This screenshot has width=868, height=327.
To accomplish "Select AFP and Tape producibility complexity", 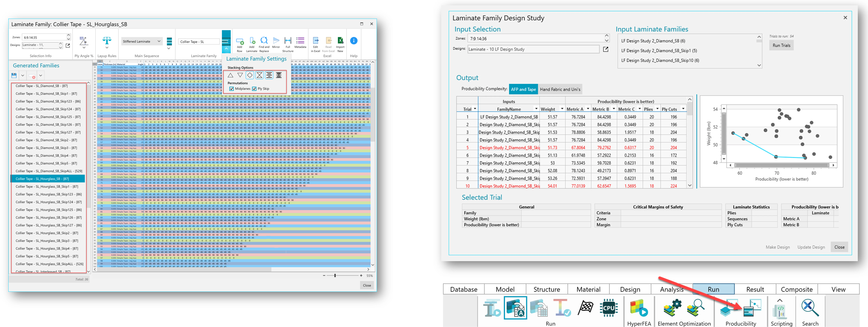I will pyautogui.click(x=523, y=89).
